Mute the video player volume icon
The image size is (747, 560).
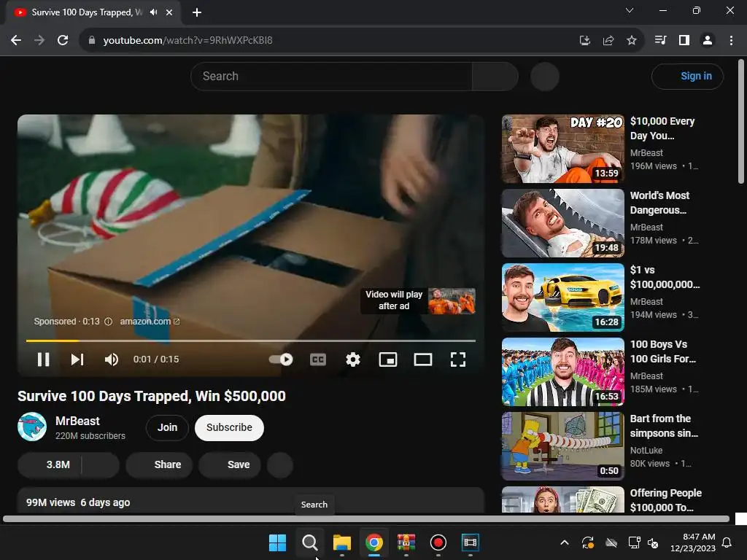[x=112, y=359]
